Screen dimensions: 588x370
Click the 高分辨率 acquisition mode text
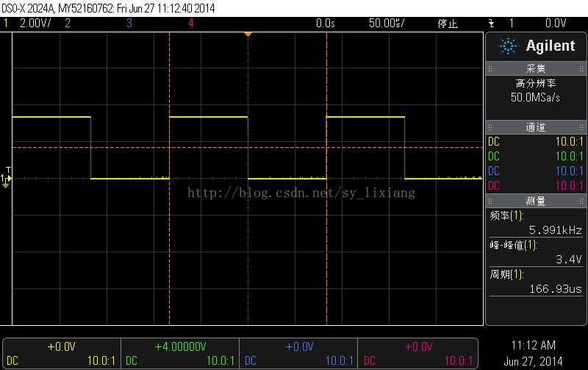[536, 83]
